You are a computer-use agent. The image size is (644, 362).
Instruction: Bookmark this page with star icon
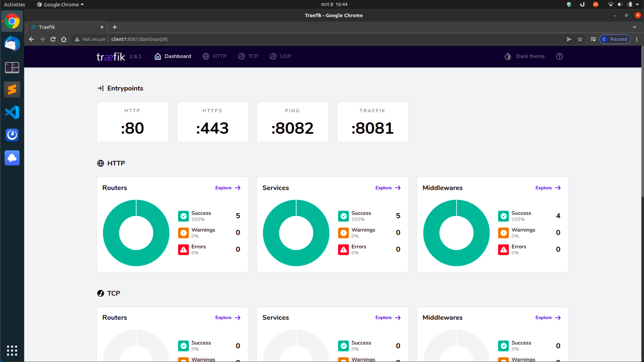coord(580,39)
